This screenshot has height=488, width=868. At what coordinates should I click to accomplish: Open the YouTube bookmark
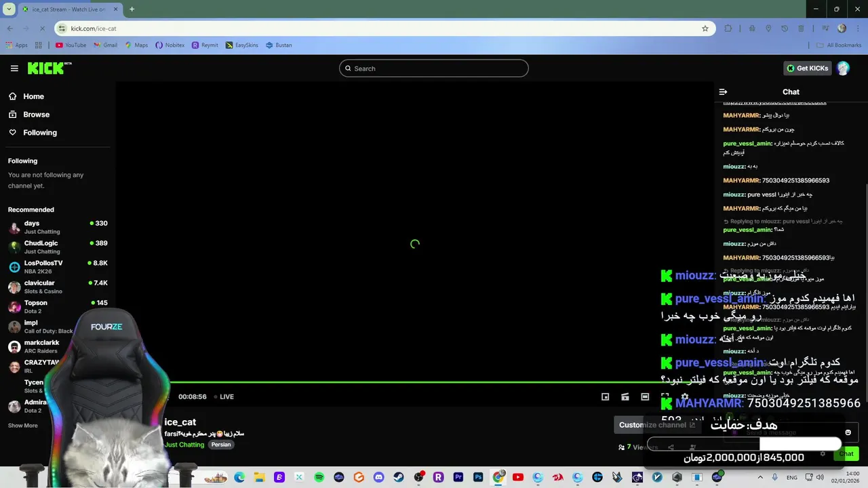(x=71, y=45)
